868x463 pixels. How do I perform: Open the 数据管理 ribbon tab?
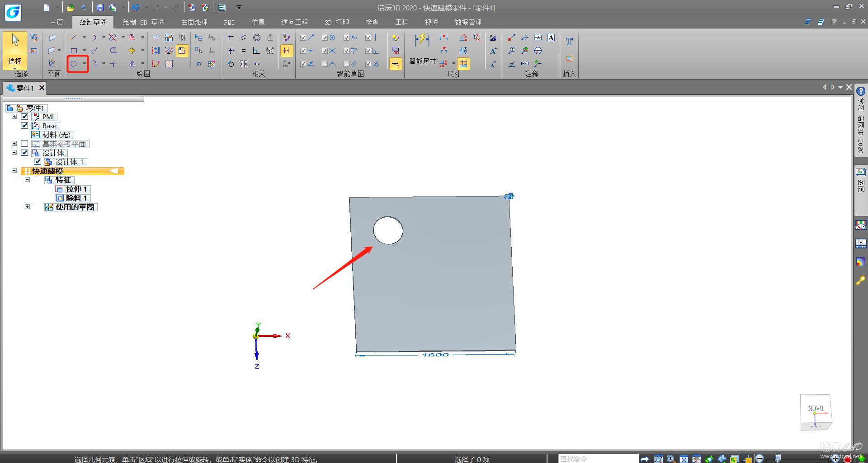(x=468, y=22)
